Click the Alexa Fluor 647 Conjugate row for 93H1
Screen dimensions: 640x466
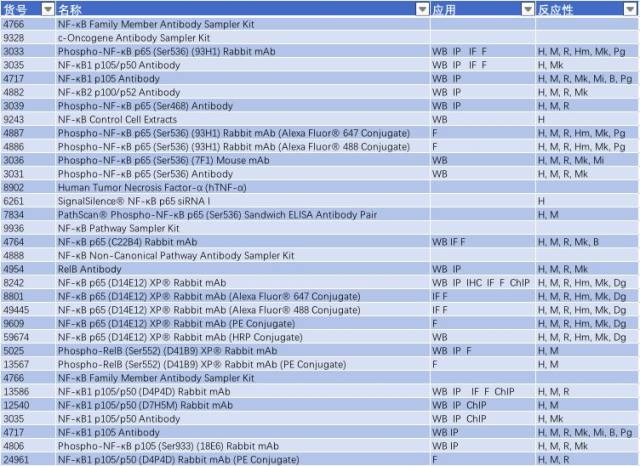[x=242, y=133]
